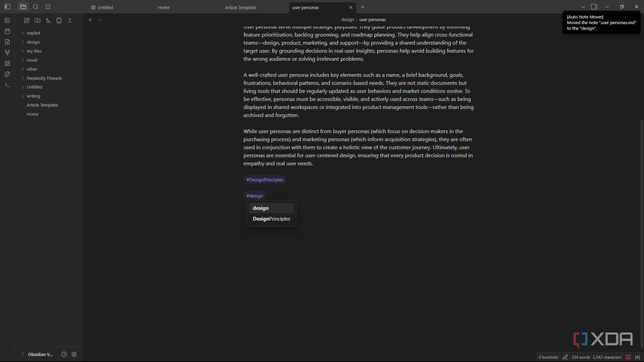Open the file explorer folder icon
Image resolution: width=644 pixels, height=362 pixels.
click(23, 7)
